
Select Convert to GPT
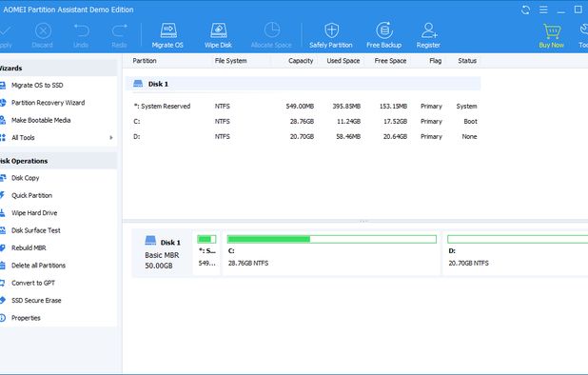coord(33,283)
